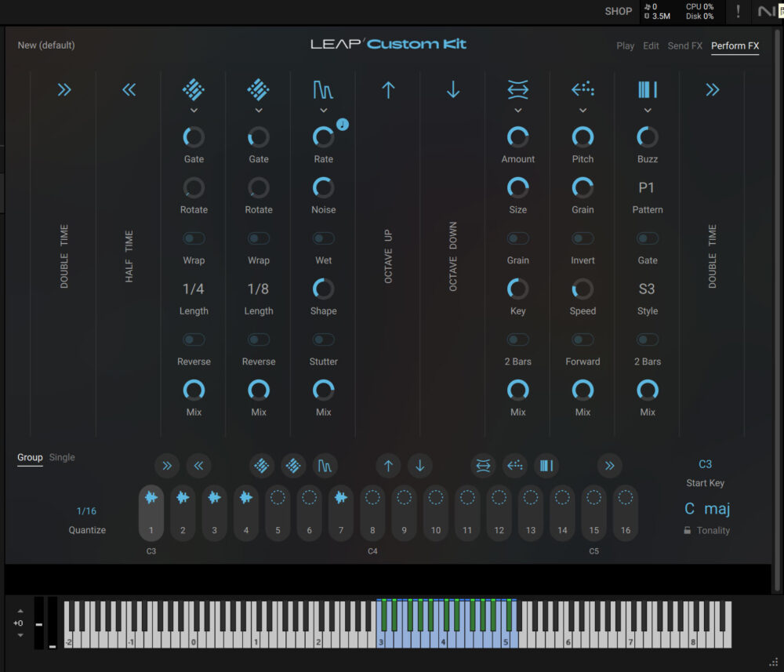Open the 1/4 Length value selector

click(x=194, y=289)
